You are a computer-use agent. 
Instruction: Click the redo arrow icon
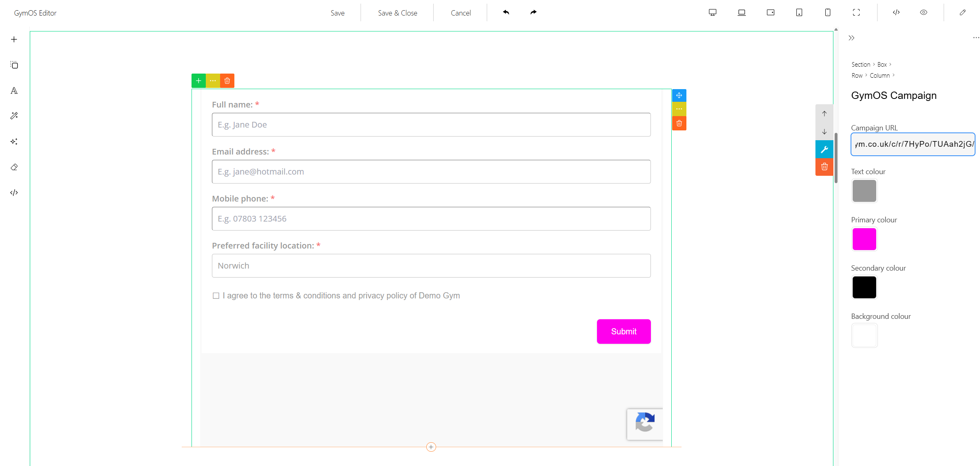(533, 12)
